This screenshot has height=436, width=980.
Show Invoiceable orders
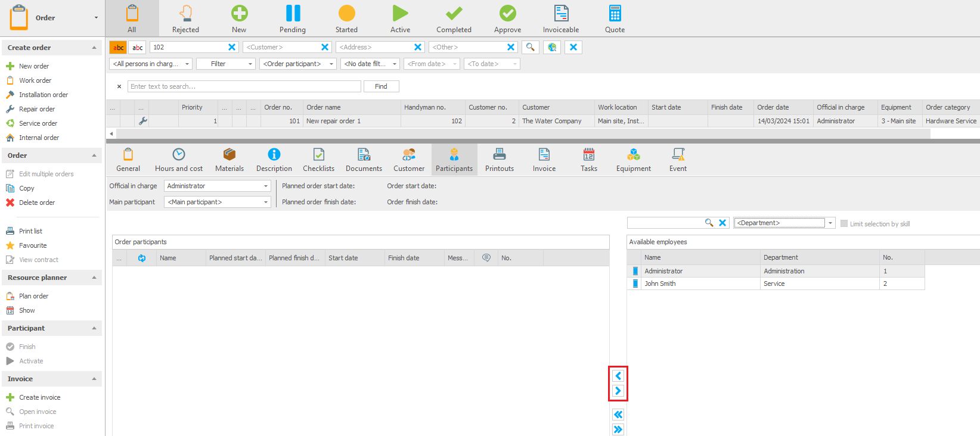[561, 18]
